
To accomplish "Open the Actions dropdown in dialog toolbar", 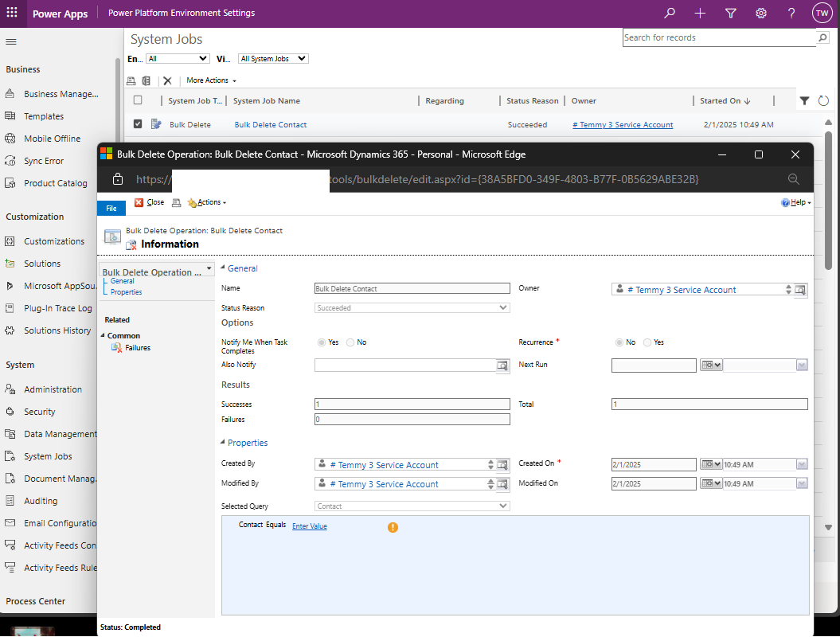I will tap(207, 202).
